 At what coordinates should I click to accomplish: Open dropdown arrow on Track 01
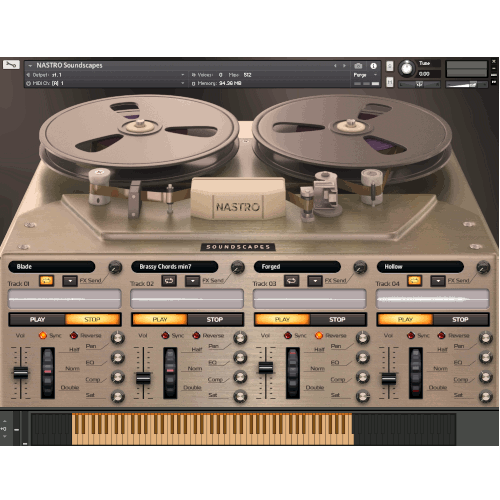click(70, 281)
